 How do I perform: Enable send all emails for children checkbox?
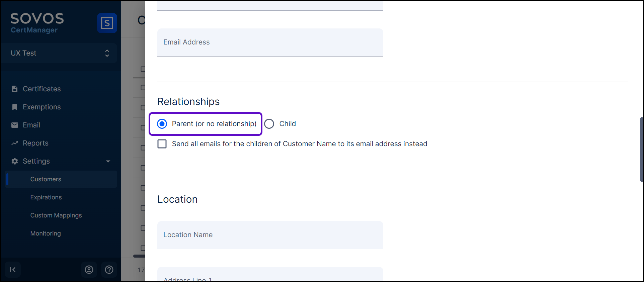[x=162, y=144]
